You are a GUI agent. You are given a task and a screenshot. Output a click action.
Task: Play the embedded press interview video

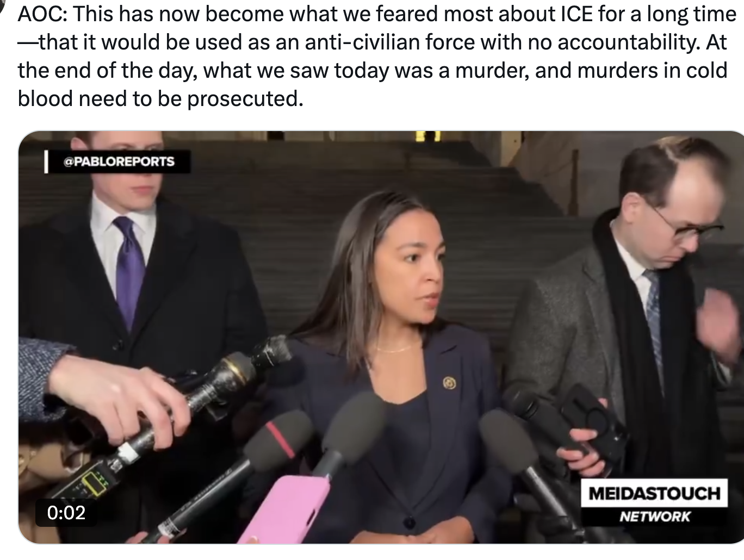click(x=381, y=337)
